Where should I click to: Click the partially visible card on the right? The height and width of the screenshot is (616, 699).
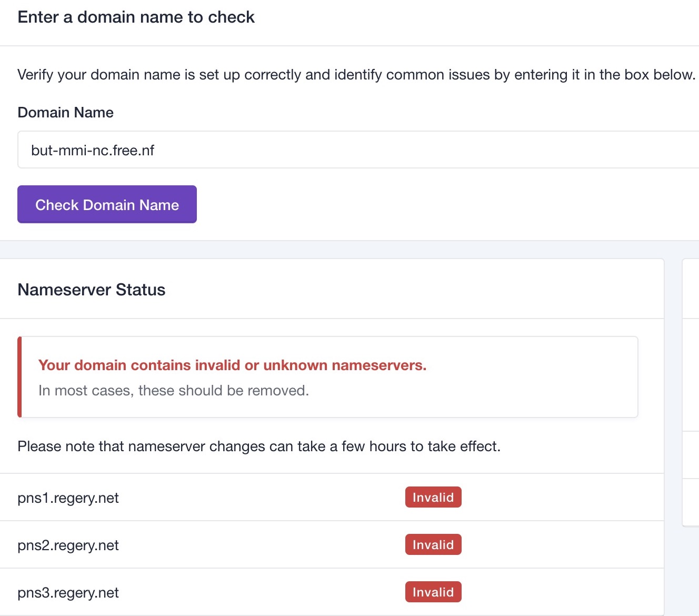coord(691,392)
